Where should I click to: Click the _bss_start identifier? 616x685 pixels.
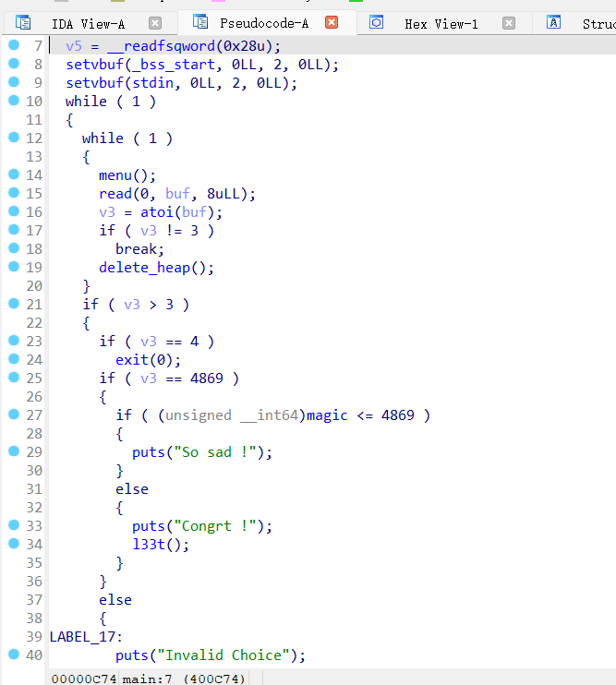[174, 65]
